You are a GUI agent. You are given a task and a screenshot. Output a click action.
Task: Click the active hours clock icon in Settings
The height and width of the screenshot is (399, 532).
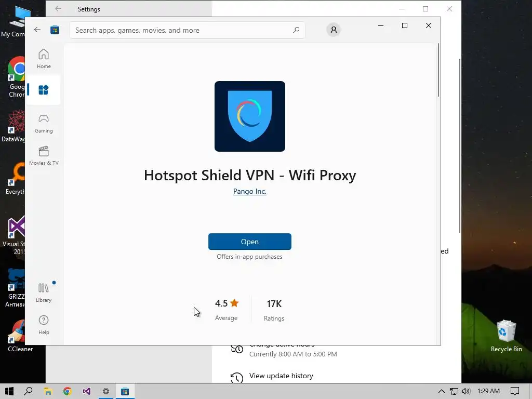pos(237,349)
